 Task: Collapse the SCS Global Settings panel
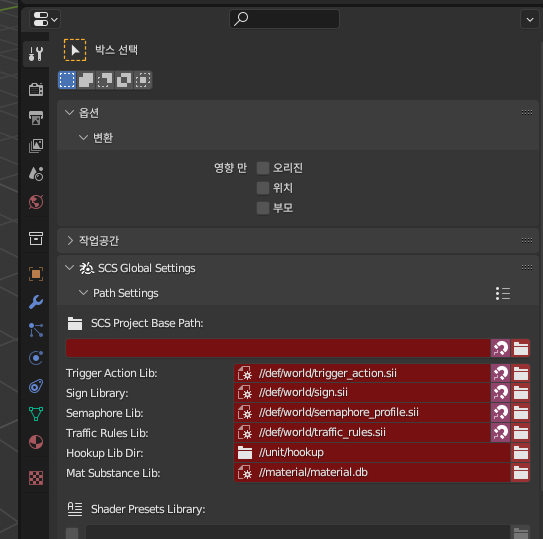[70, 268]
